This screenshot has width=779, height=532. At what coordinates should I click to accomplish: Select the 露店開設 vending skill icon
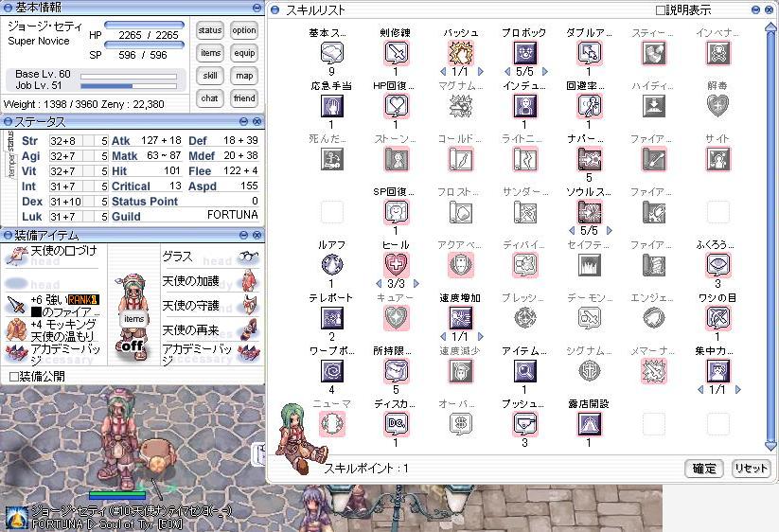[x=589, y=424]
